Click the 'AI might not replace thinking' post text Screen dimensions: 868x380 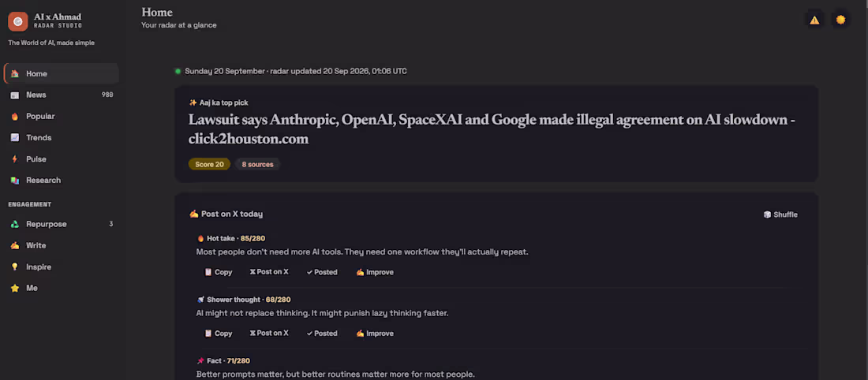[x=322, y=313]
